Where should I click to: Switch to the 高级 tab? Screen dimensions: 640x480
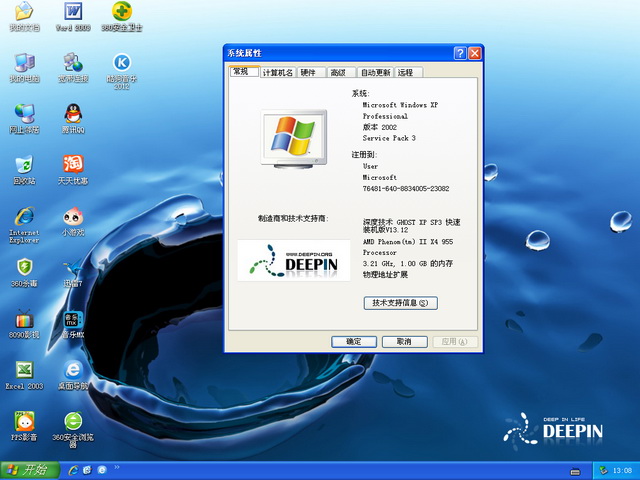click(x=341, y=72)
